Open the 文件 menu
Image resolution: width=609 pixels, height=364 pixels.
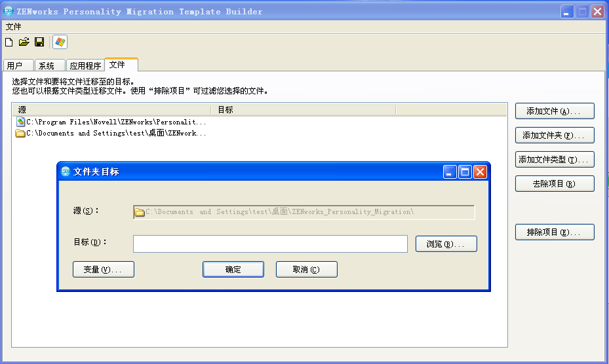(x=14, y=27)
